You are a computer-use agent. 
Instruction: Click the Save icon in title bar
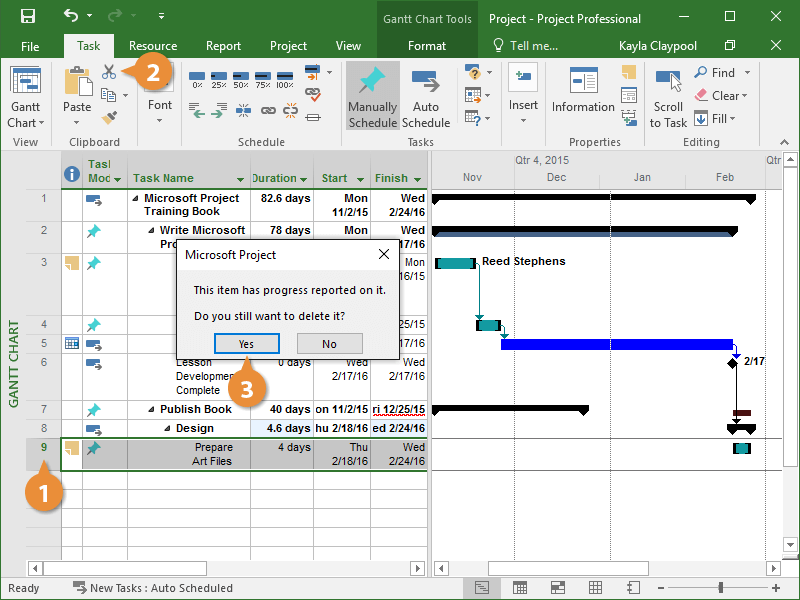click(28, 17)
